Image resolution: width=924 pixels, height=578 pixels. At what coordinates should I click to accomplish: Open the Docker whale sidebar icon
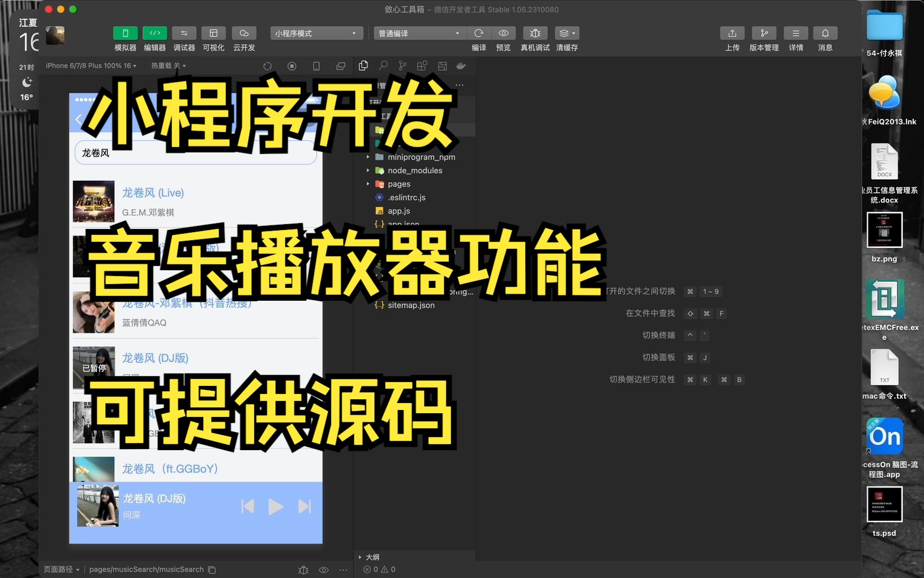click(461, 65)
